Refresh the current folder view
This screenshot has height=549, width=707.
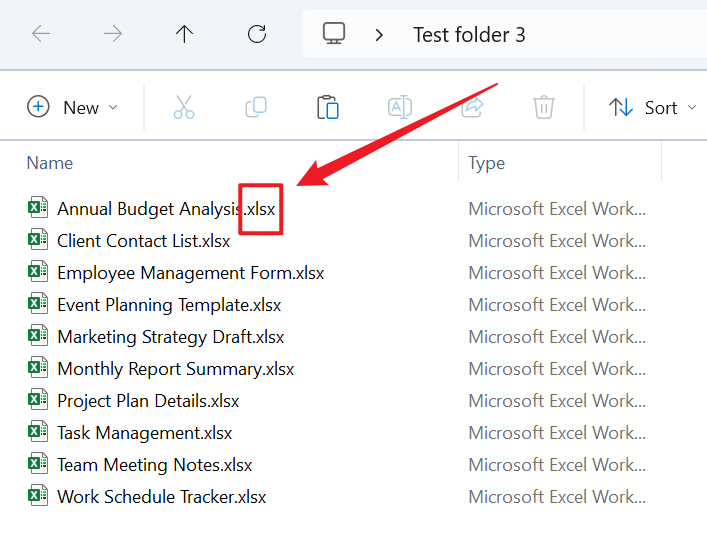tap(257, 34)
